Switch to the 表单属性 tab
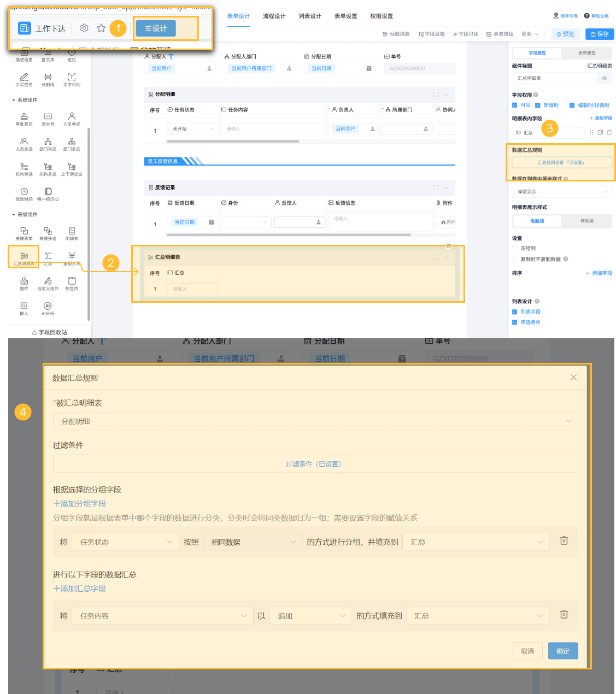Viewport: 616px width, 694px height. [587, 53]
